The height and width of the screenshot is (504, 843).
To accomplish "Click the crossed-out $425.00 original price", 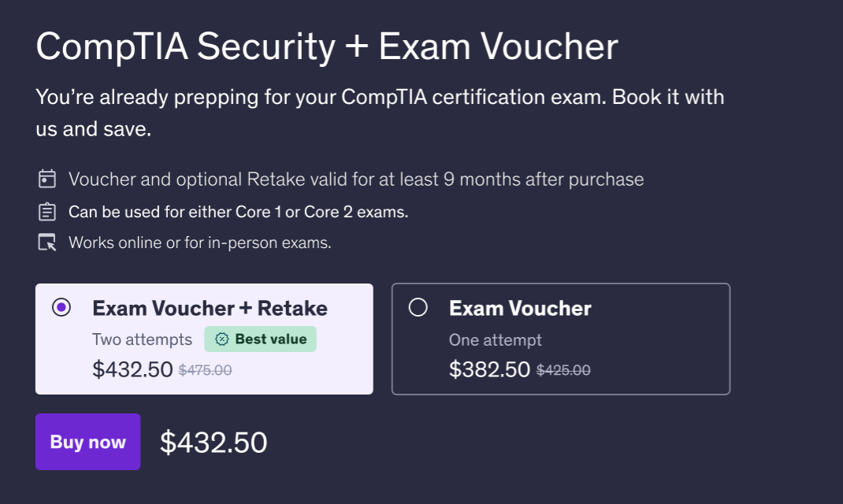I will [563, 370].
